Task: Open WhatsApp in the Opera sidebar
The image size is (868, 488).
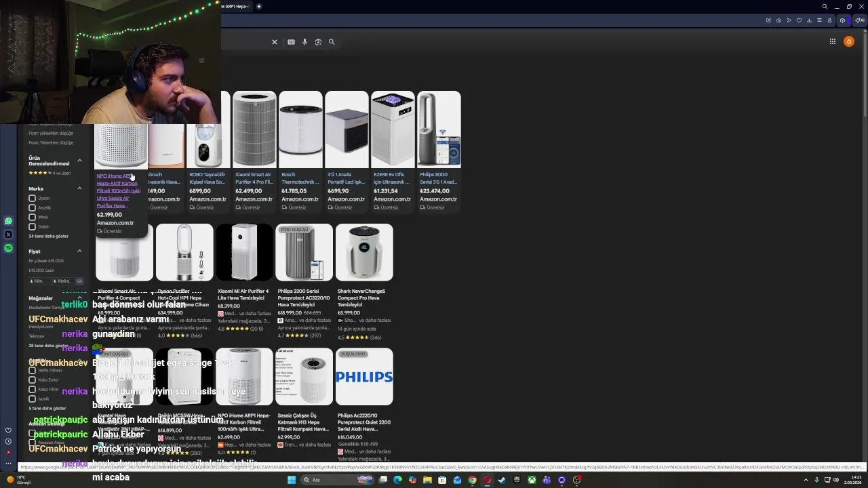Action: click(x=8, y=221)
